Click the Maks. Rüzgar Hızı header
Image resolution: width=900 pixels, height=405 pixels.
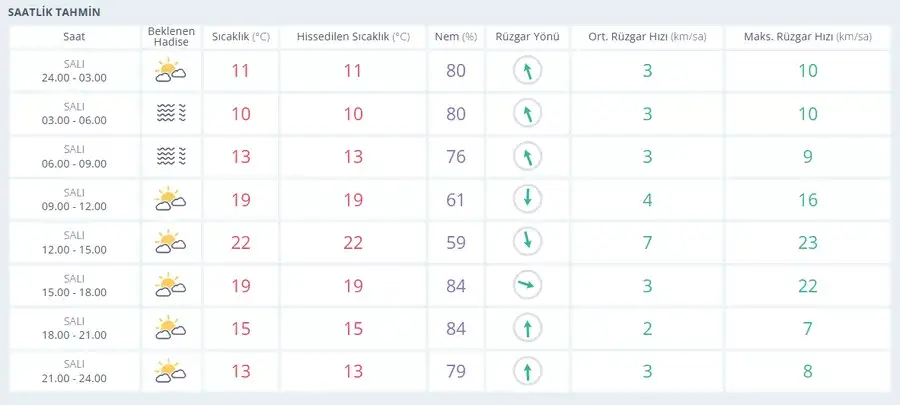[x=808, y=37]
